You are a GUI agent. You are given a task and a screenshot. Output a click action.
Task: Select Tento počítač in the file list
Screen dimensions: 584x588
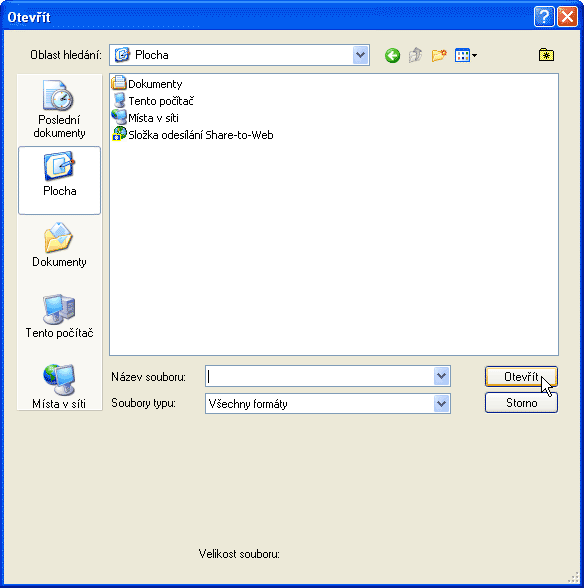[153, 101]
